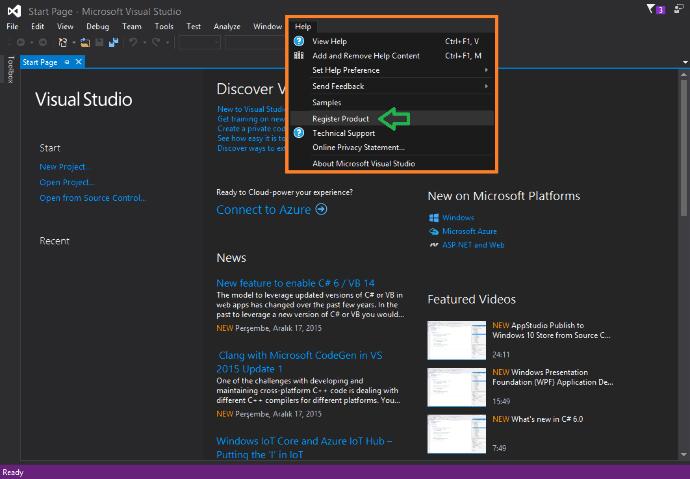This screenshot has width=690, height=479.
Task: Open the Solution Configurations combo box
Action: click(x=200, y=42)
